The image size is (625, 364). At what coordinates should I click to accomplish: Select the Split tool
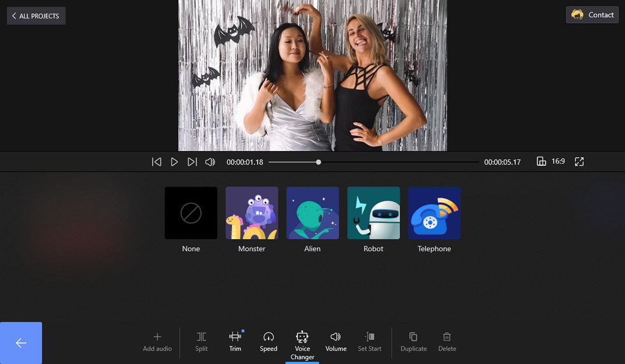pos(202,342)
